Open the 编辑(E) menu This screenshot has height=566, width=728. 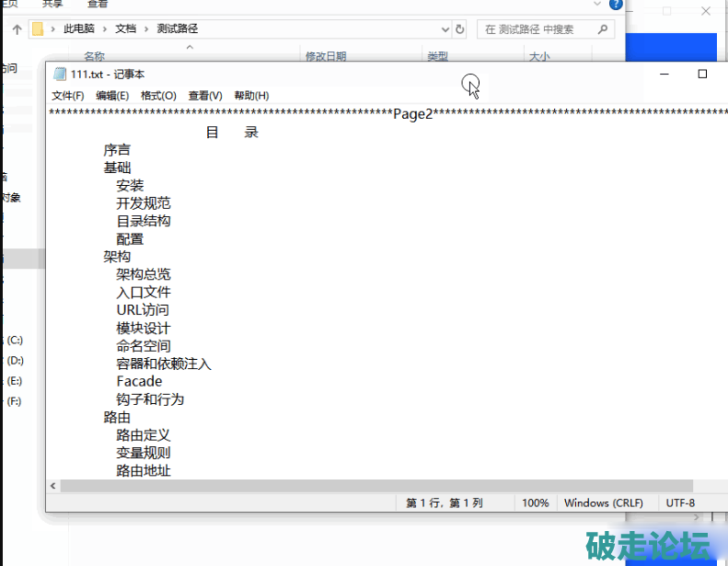(x=112, y=96)
